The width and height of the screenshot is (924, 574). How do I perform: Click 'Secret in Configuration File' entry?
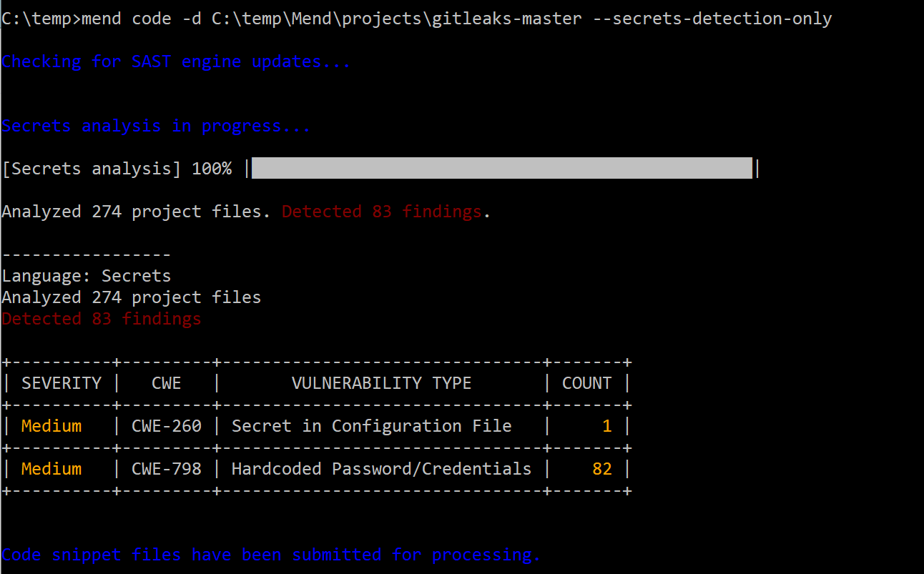(x=372, y=426)
